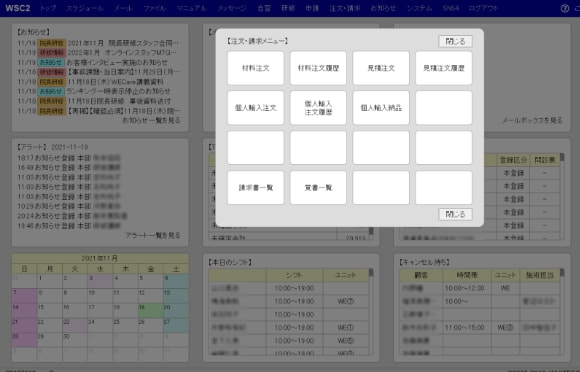Open notice 2022年1月 オンラインスタッフMTG
Image resolution: width=580 pixels, height=372 pixels.
coord(122,53)
